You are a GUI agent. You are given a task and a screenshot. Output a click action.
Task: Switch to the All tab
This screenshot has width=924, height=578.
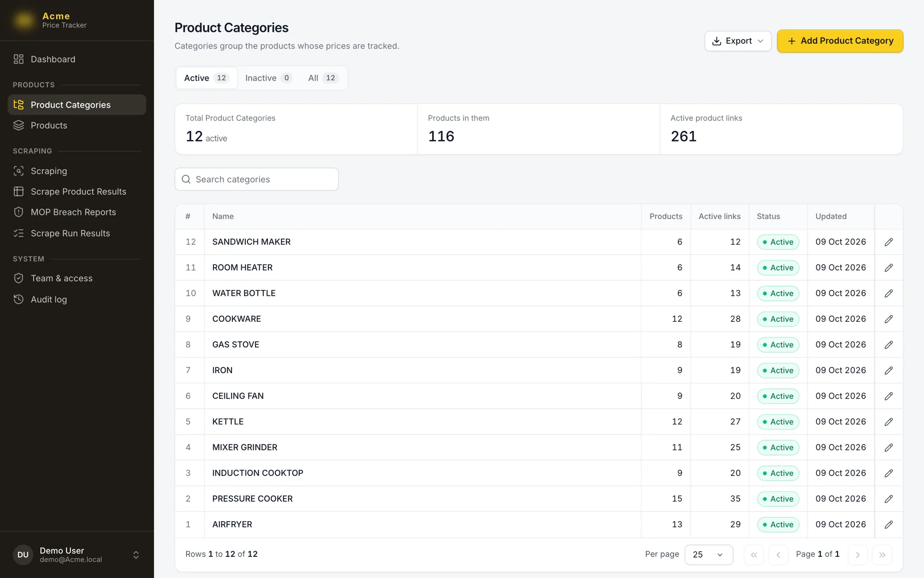(x=323, y=78)
